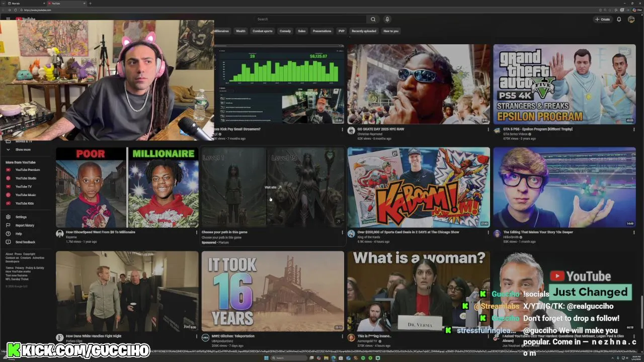Open the GO SKATE DAY 2025 thumbnail

click(418, 84)
